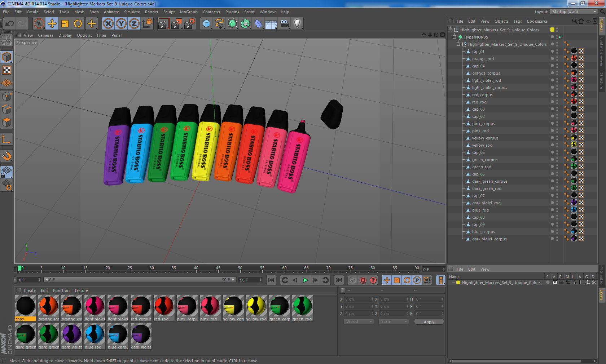This screenshot has height=364, width=606.
Task: Render the active view icon
Action: tap(163, 24)
